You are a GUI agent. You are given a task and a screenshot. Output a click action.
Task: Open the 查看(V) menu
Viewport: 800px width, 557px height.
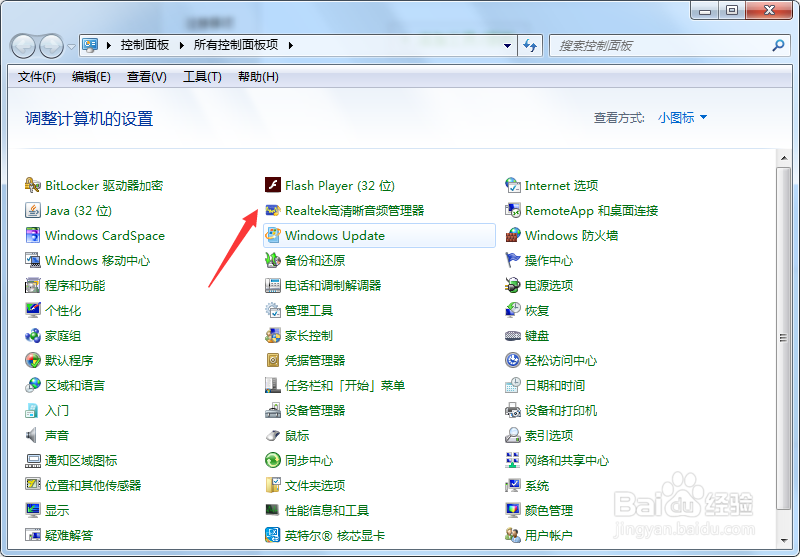pyautogui.click(x=147, y=77)
